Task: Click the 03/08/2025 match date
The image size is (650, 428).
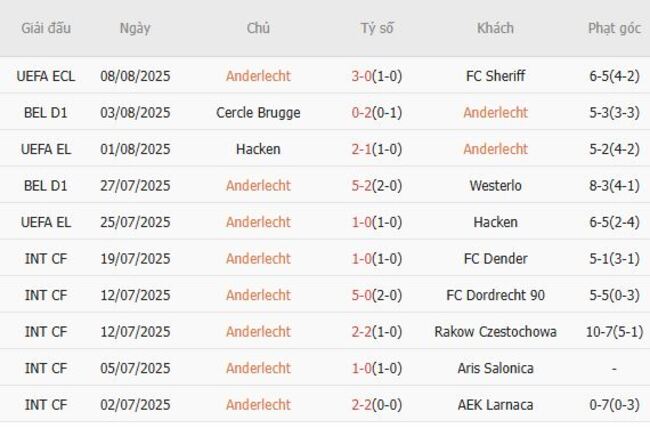Action: coord(135,113)
